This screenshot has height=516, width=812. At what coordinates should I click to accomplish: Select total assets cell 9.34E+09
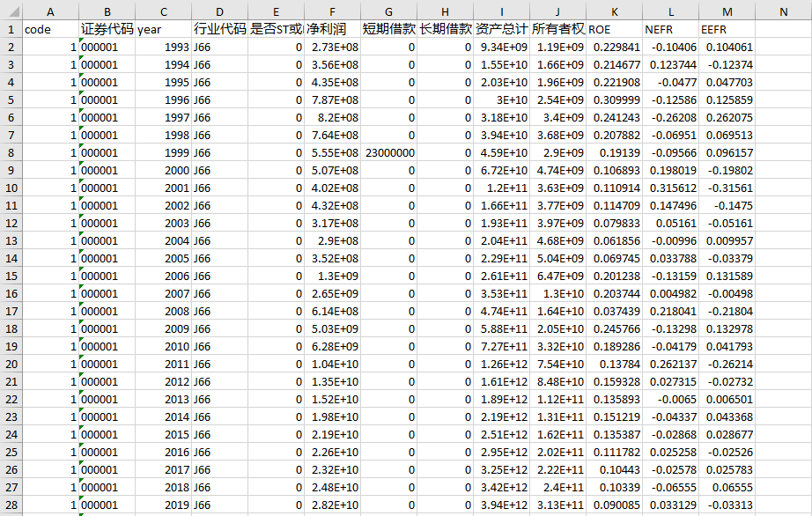coord(501,47)
